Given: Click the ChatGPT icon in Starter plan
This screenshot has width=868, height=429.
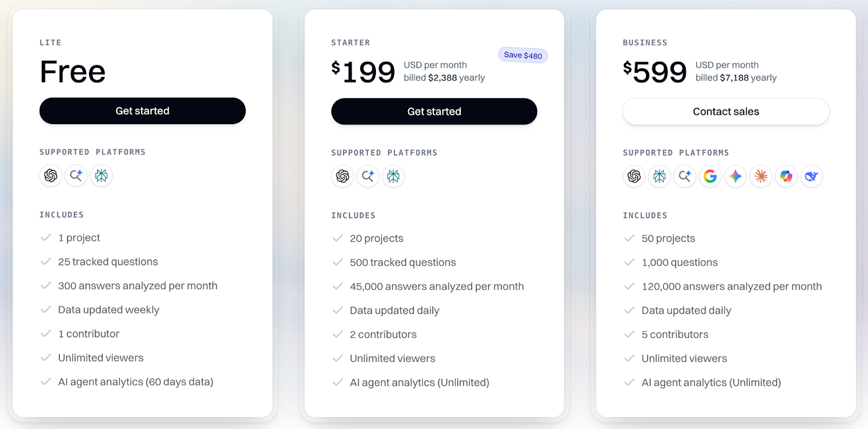Looking at the screenshot, I should coord(342,176).
